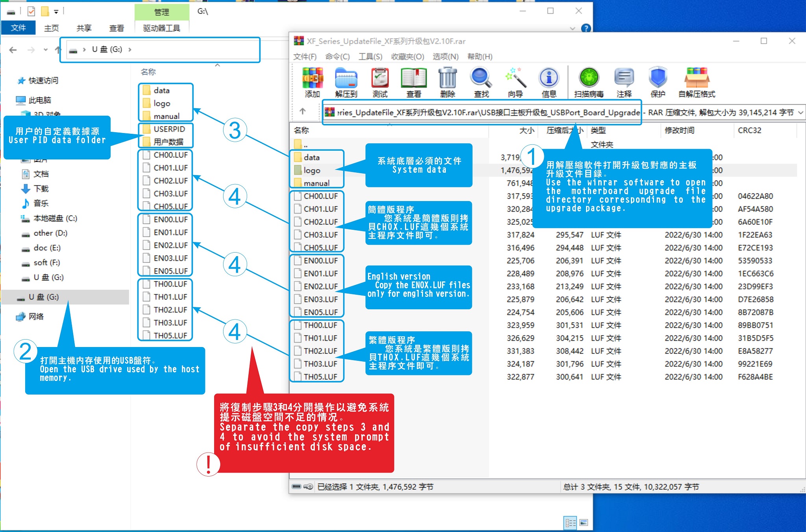
Task: Sort archive list by CRC32 column
Action: point(749,130)
